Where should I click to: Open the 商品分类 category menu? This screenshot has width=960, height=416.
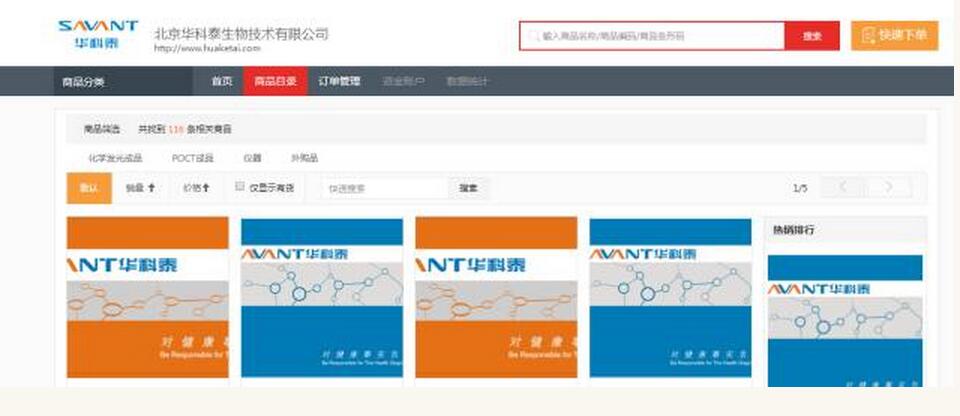click(122, 81)
